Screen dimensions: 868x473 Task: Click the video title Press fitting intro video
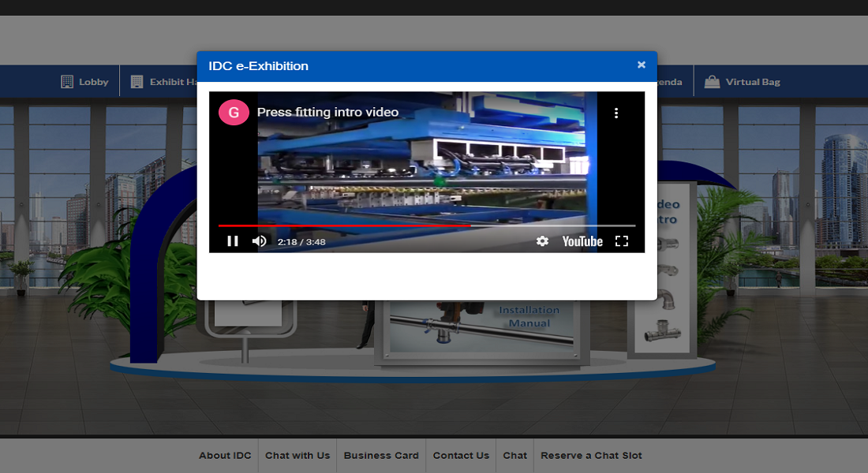click(x=327, y=112)
